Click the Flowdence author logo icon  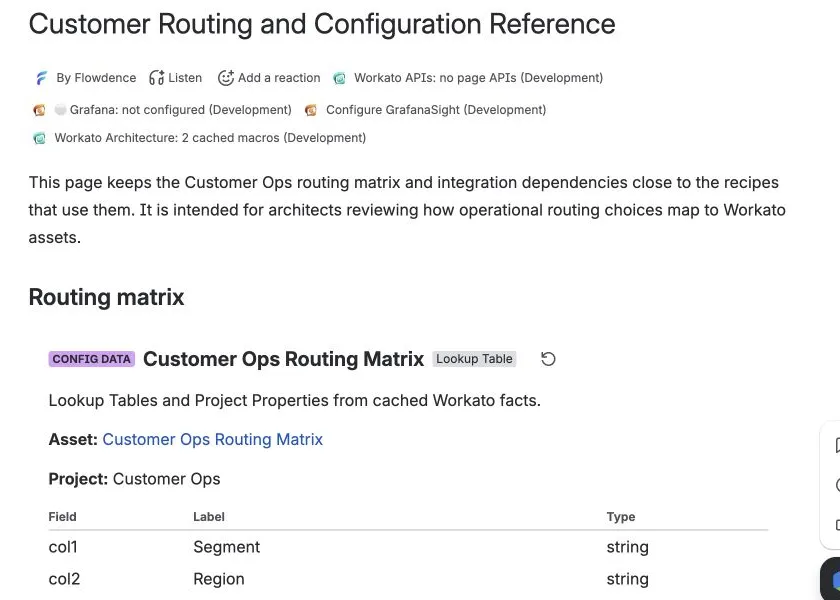coord(41,78)
